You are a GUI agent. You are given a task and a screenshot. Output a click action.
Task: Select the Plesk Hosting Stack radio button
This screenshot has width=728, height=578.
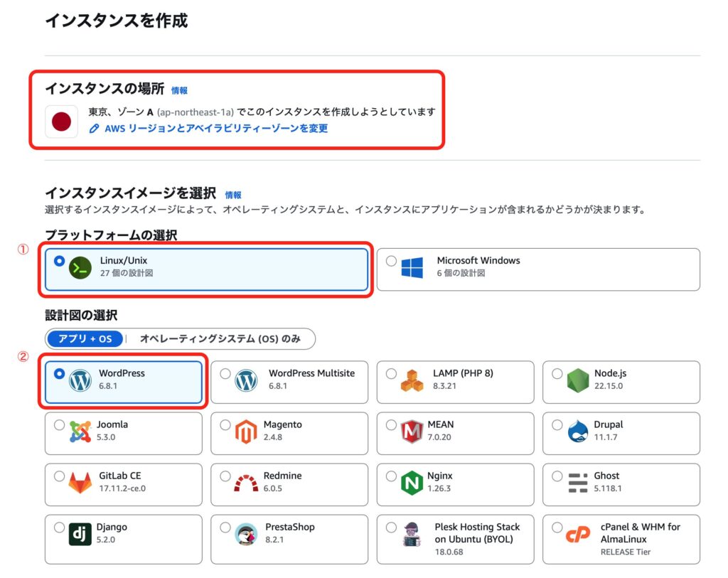(x=392, y=528)
